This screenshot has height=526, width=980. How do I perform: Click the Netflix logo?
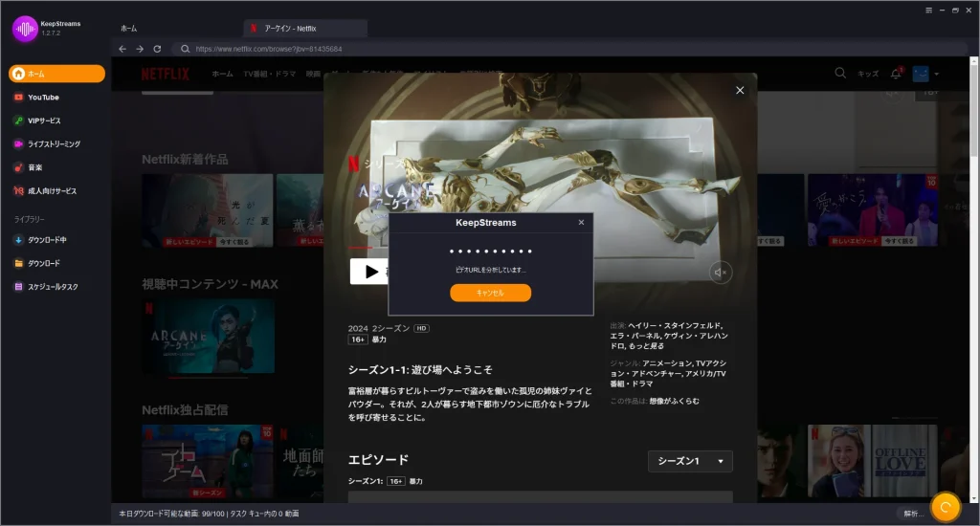(165, 74)
